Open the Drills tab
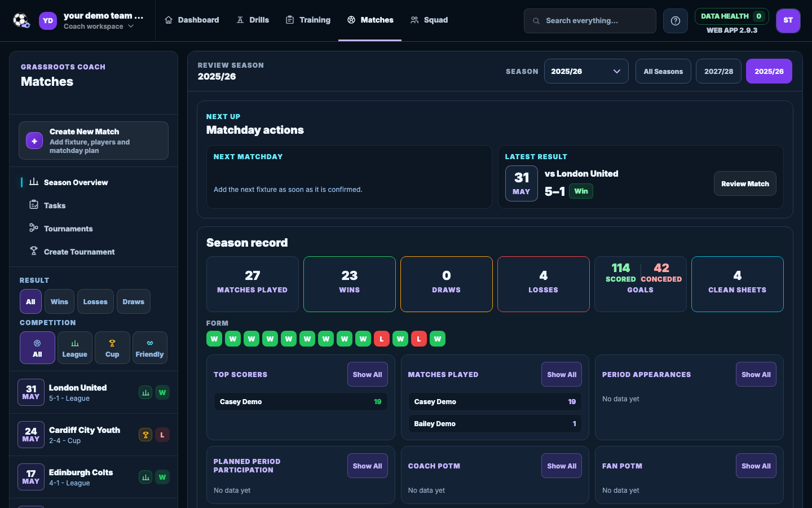 coord(253,20)
